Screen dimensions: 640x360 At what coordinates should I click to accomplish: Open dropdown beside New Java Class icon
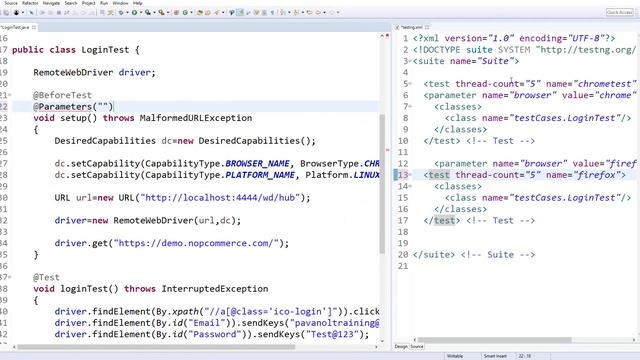click(191, 13)
